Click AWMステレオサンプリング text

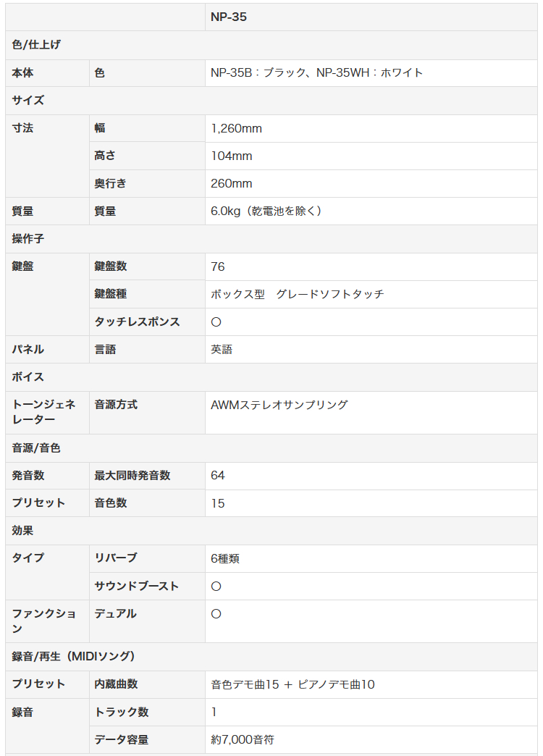pyautogui.click(x=279, y=405)
